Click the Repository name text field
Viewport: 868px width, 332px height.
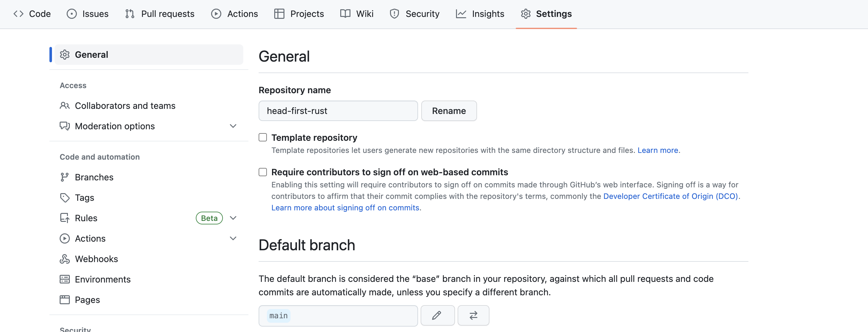(338, 111)
